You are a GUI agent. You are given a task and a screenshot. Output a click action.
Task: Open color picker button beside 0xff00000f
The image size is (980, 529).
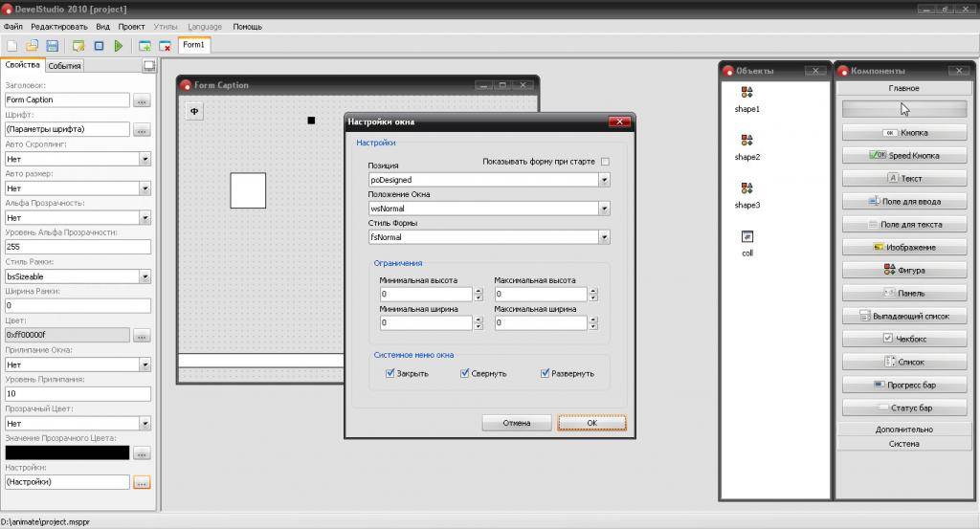click(142, 336)
